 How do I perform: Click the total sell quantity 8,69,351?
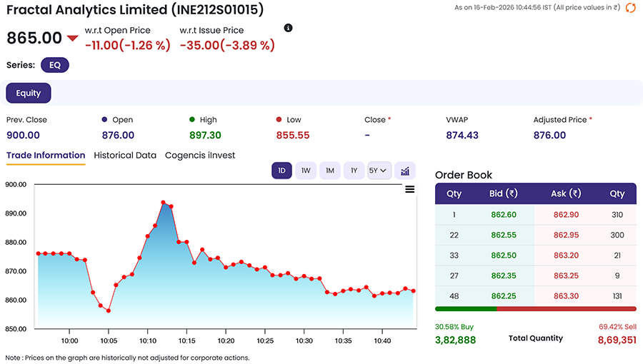point(617,340)
